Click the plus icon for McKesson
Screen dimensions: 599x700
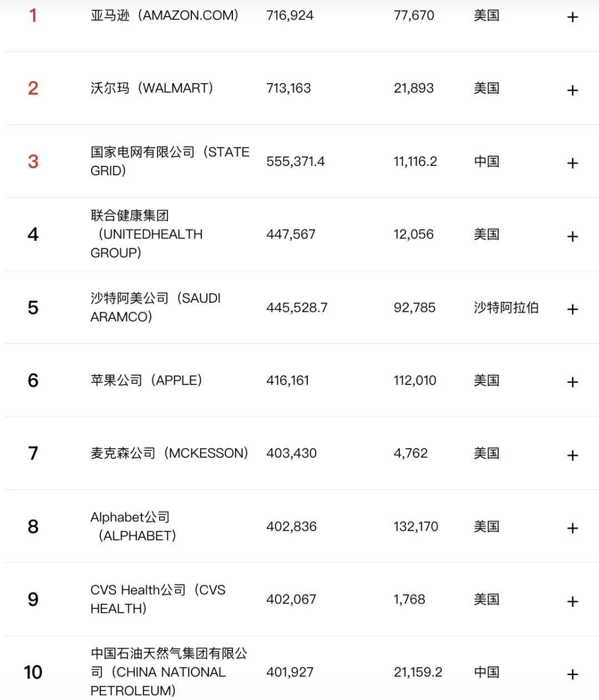point(573,455)
